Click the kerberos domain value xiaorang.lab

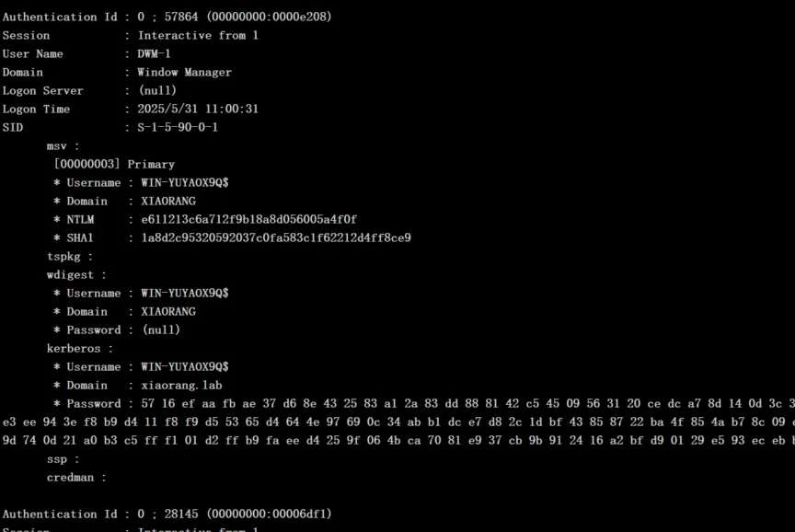tap(181, 385)
